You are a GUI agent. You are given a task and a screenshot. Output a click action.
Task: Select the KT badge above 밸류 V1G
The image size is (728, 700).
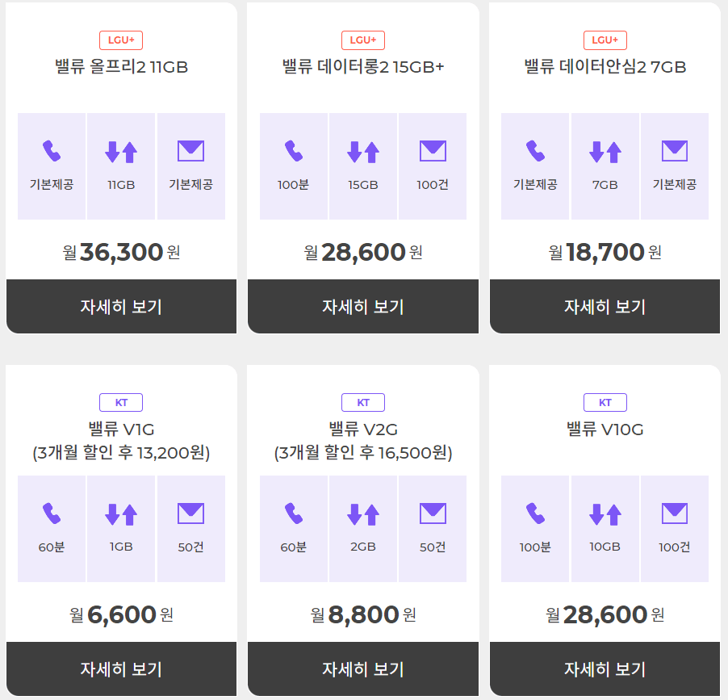121,402
